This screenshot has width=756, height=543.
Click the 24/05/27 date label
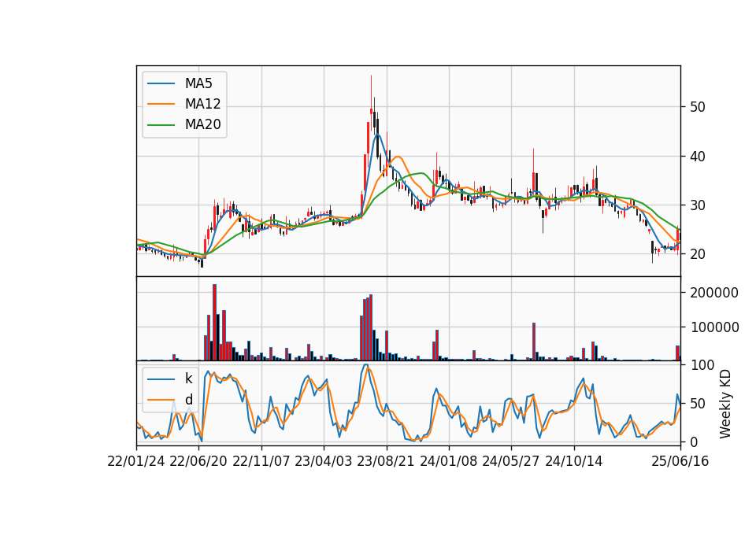pyautogui.click(x=511, y=462)
